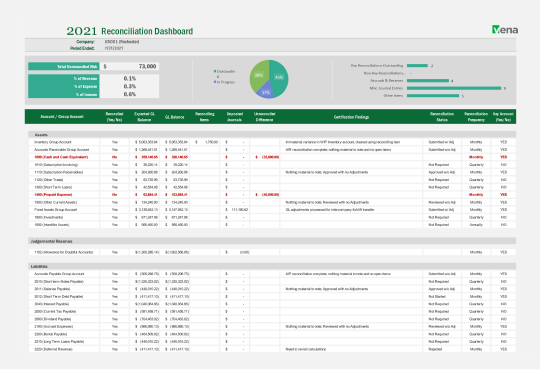The width and height of the screenshot is (540, 370).
Task: Select the Accrued Expenses account
Action: click(x=53, y=326)
